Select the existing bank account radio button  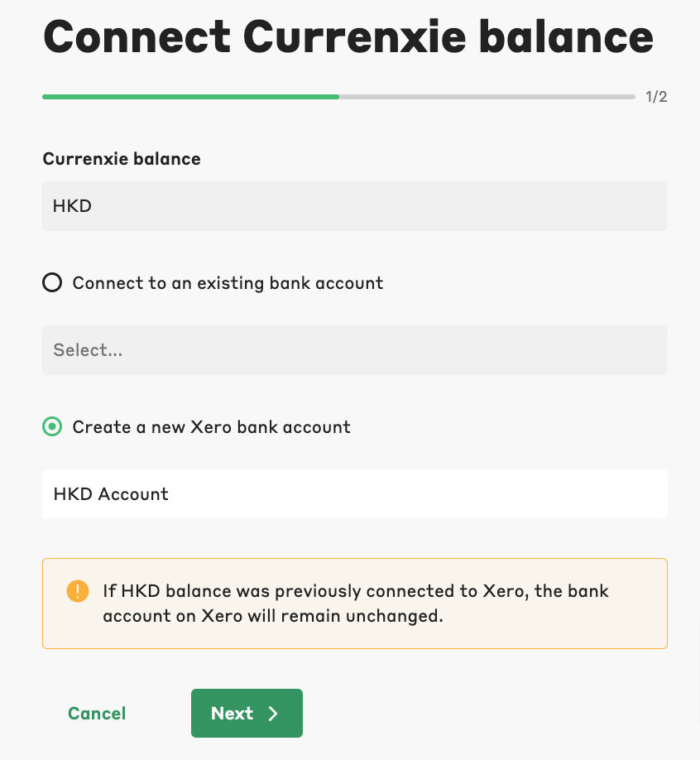tap(52, 283)
